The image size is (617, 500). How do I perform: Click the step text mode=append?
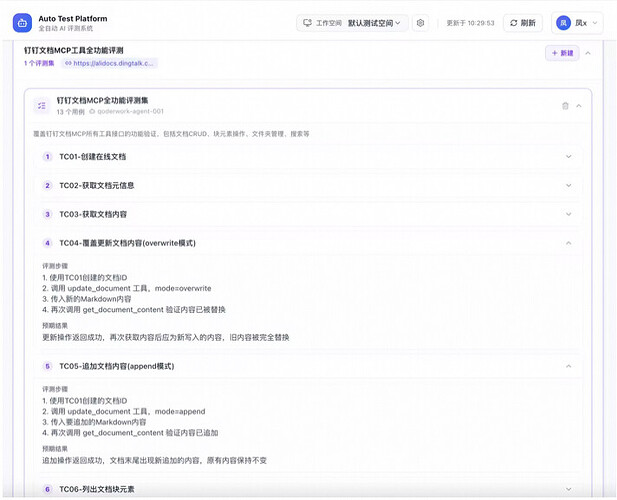180,411
